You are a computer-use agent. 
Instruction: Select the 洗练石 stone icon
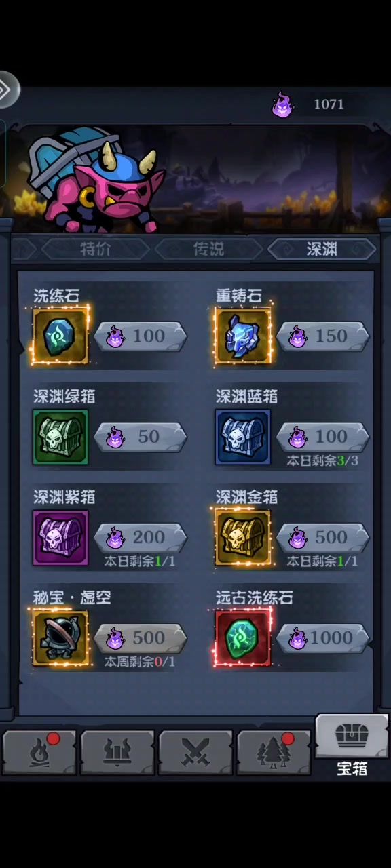click(x=60, y=336)
